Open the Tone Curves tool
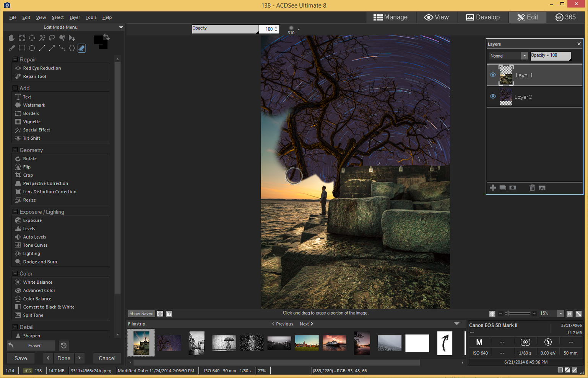The width and height of the screenshot is (588, 378). coord(35,245)
